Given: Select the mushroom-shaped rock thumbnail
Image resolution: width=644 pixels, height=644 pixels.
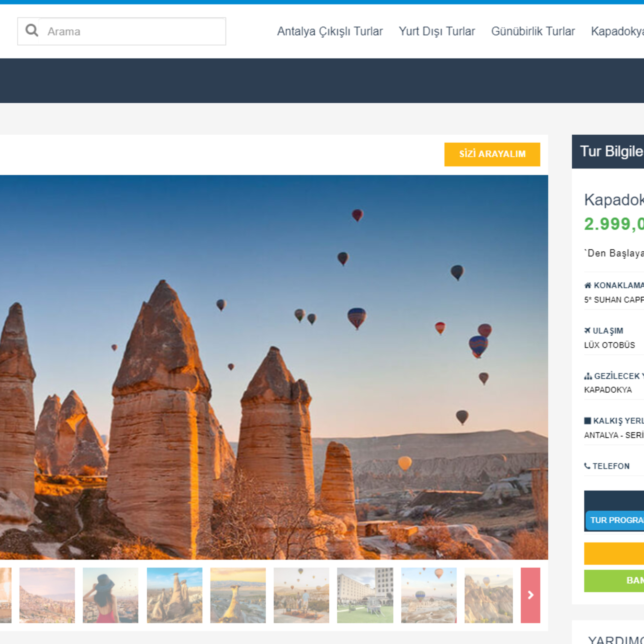Looking at the screenshot, I should click(238, 595).
